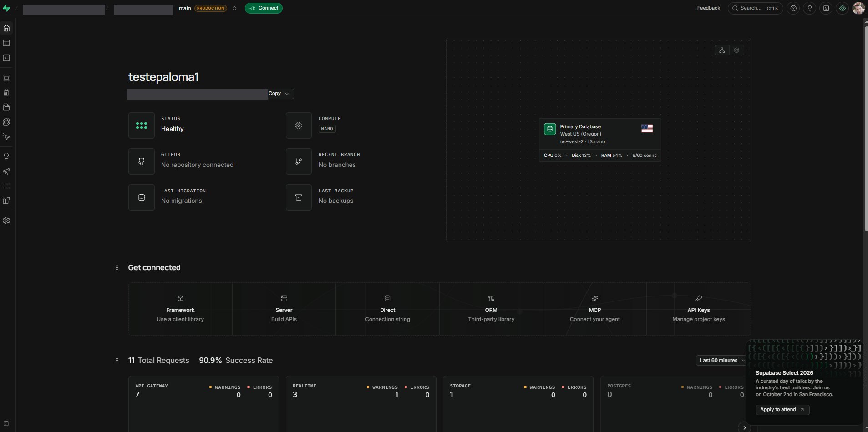Select the MCP connect your agent option
The height and width of the screenshot is (432, 868).
(595, 309)
